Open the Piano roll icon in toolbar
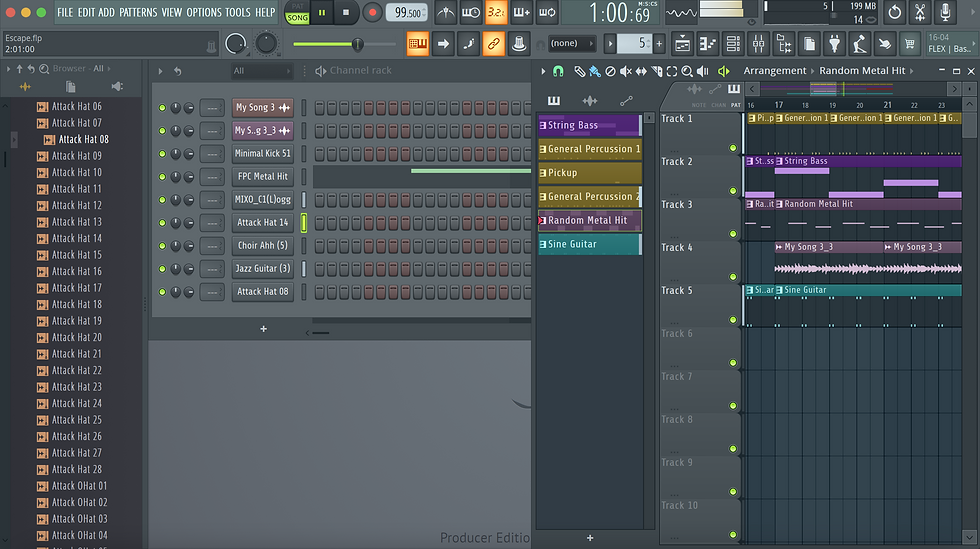 pos(707,44)
